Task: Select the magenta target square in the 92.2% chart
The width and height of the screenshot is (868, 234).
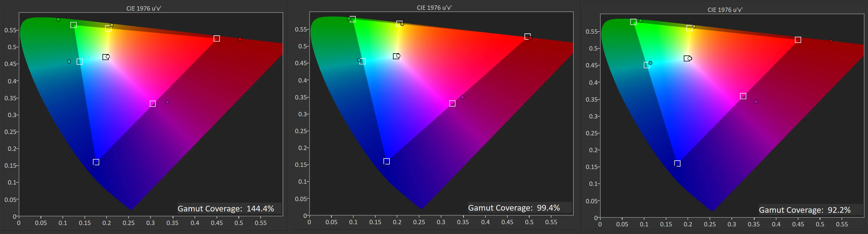Action: (743, 96)
